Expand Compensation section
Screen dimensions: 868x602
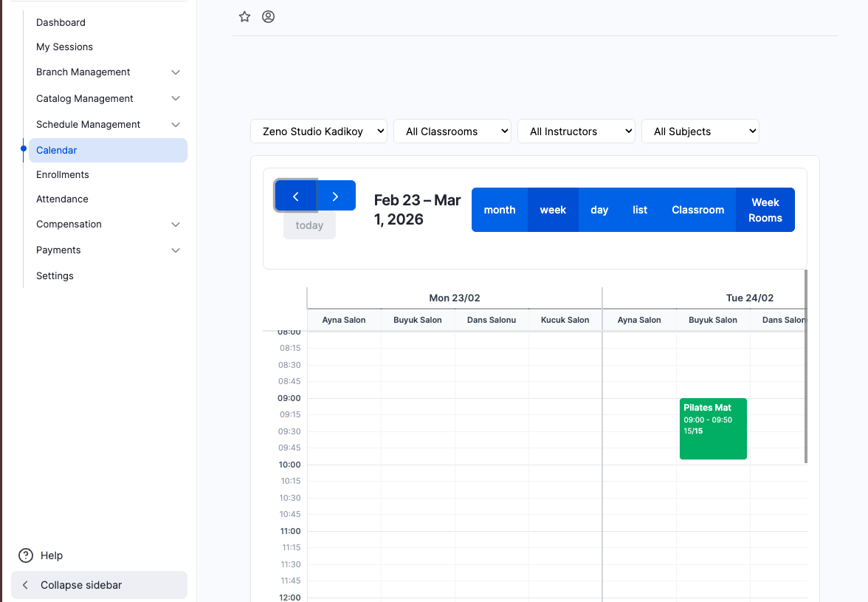point(176,225)
